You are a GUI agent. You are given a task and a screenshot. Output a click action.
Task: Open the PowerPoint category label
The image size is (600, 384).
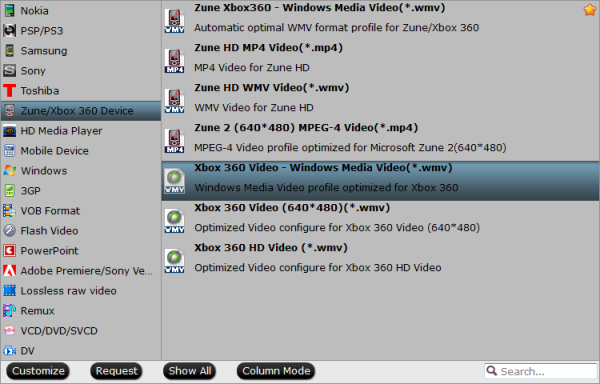49,251
